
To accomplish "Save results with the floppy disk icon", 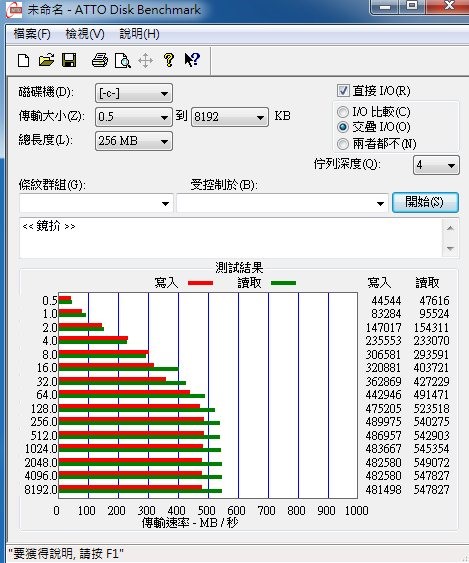I will tap(69, 60).
